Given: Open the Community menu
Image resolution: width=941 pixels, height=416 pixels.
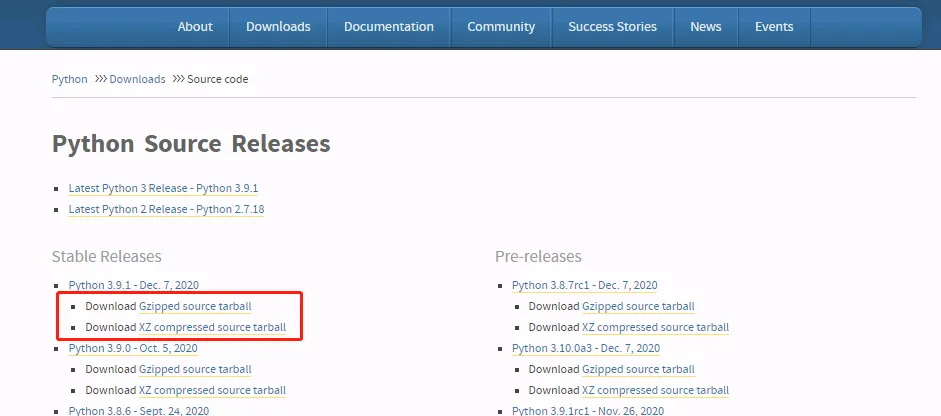Looking at the screenshot, I should [501, 27].
